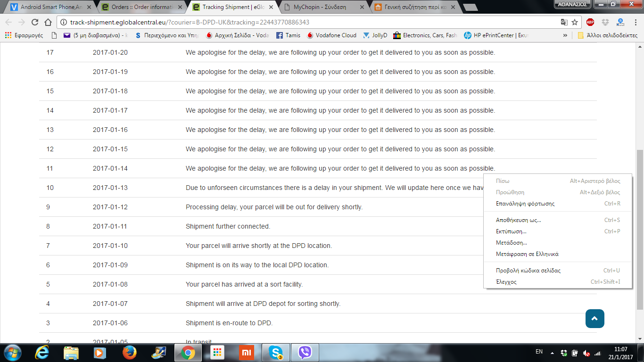The image size is (644, 362).
Task: Click 'Your parcel has arrived at a sort facility.'
Action: coord(244,284)
